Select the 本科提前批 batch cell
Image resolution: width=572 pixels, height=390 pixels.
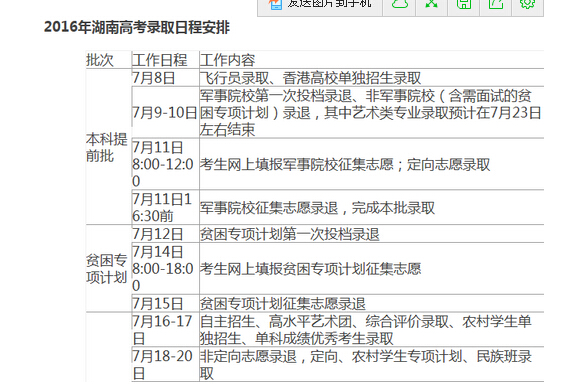(x=107, y=147)
